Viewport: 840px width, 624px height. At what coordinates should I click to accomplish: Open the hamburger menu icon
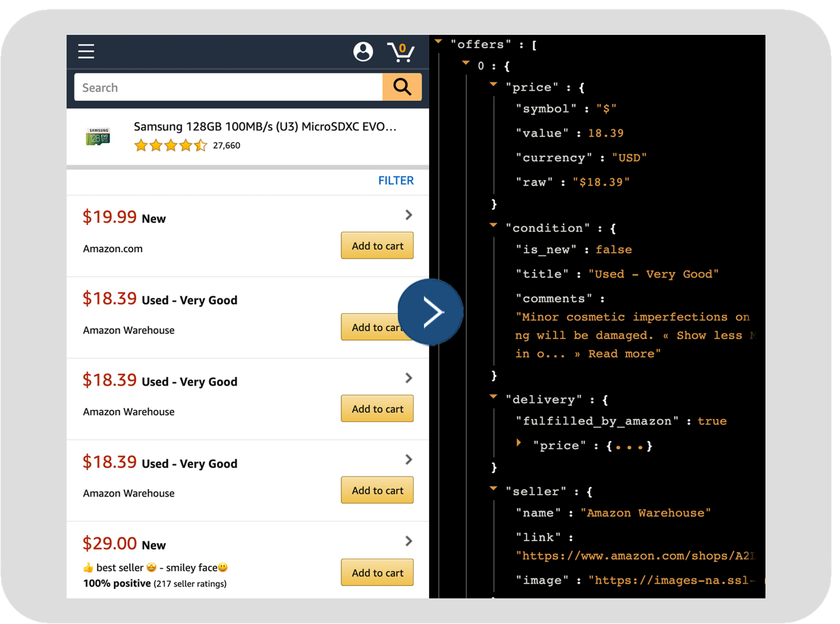pyautogui.click(x=86, y=51)
